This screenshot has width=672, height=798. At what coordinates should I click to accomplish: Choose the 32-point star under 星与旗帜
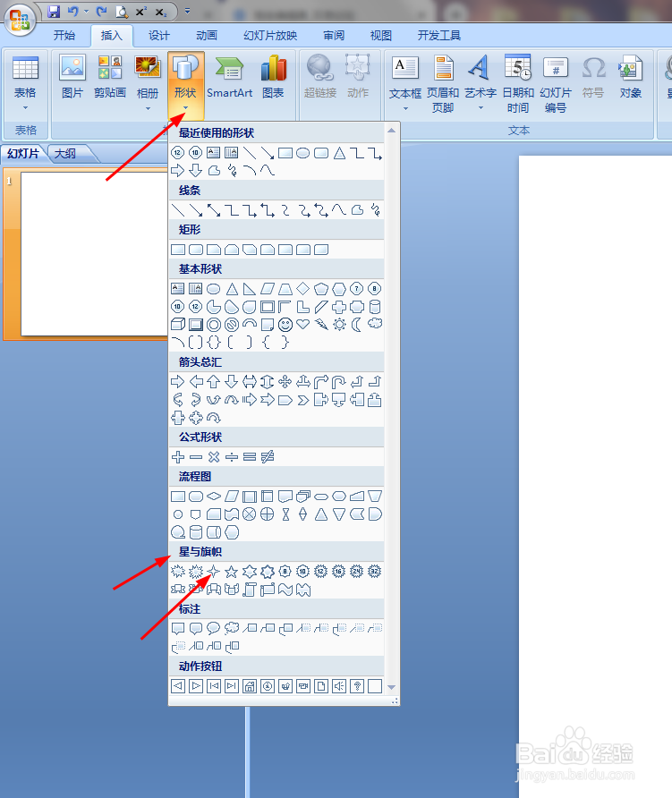pyautogui.click(x=375, y=572)
